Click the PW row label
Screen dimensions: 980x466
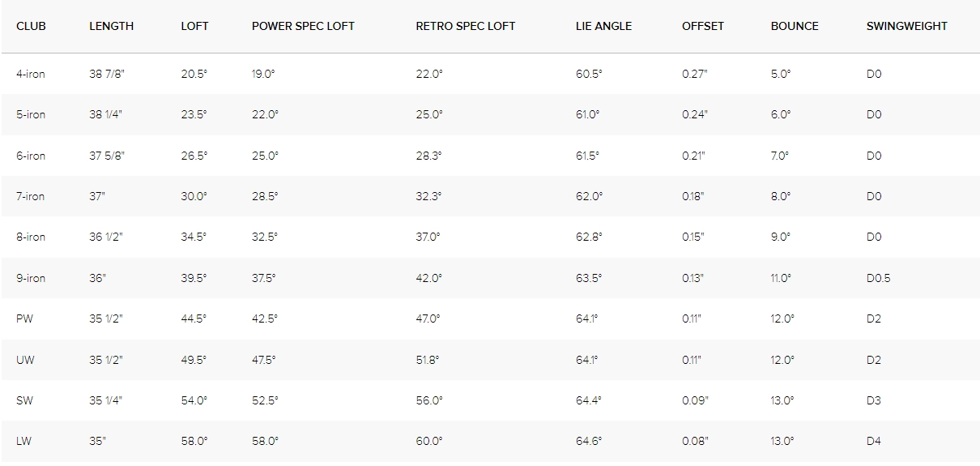pos(24,319)
